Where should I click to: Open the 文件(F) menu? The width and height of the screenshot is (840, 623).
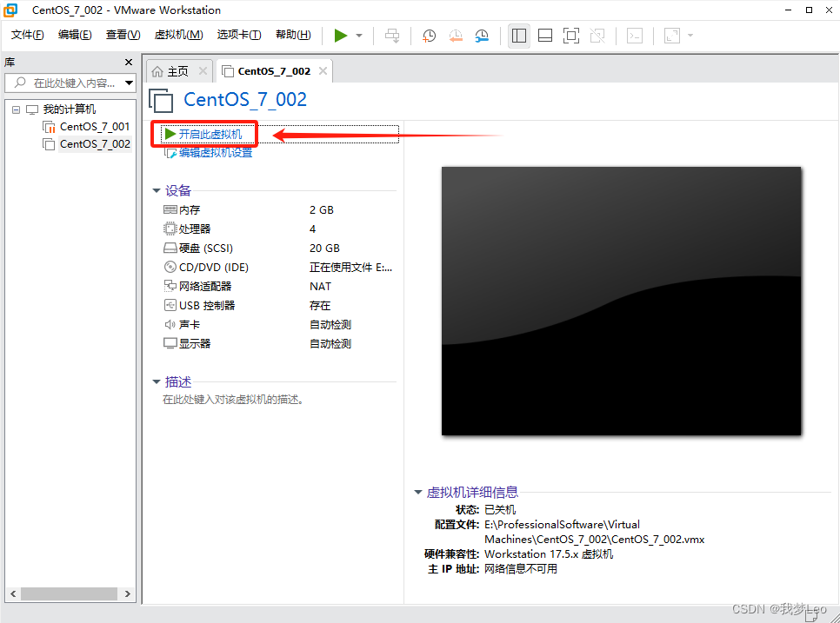(x=27, y=35)
